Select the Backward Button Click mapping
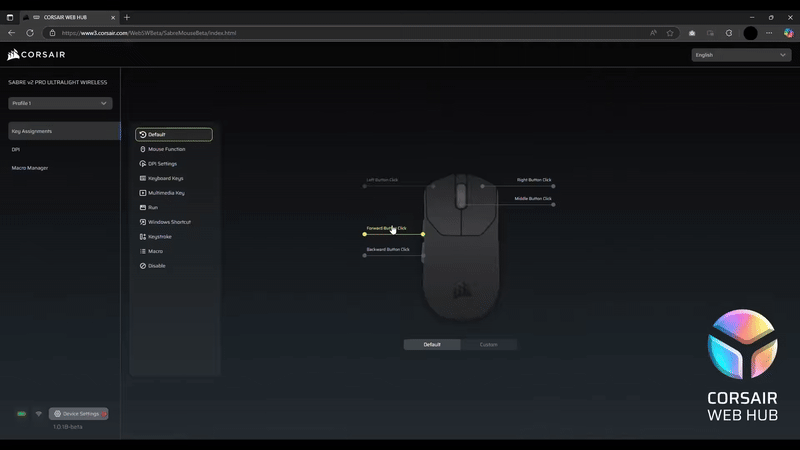This screenshot has height=450, width=800. pyautogui.click(x=388, y=249)
